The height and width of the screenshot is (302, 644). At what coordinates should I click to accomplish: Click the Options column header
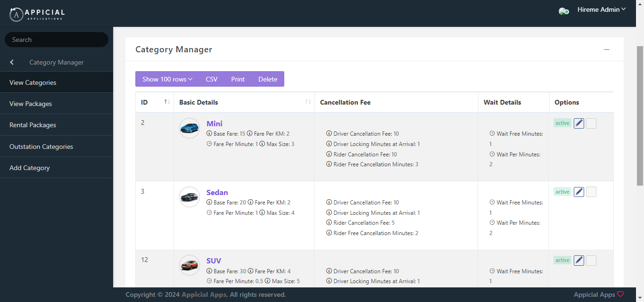[581, 102]
